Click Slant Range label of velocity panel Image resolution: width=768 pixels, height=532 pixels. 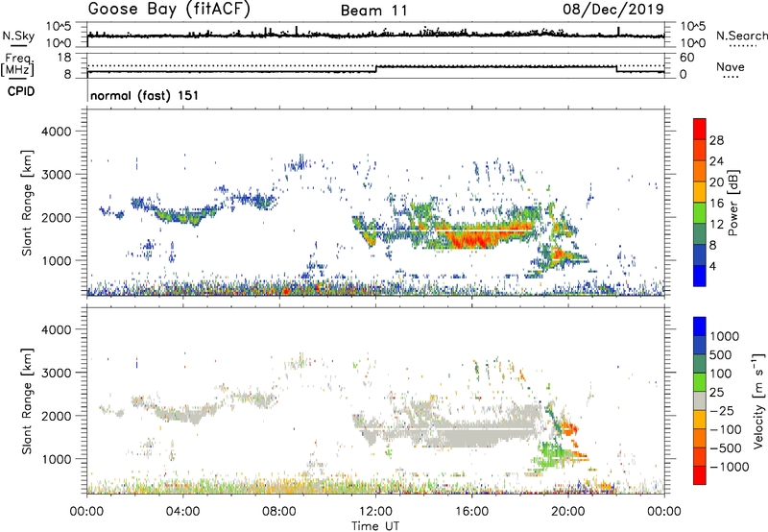click(x=27, y=400)
